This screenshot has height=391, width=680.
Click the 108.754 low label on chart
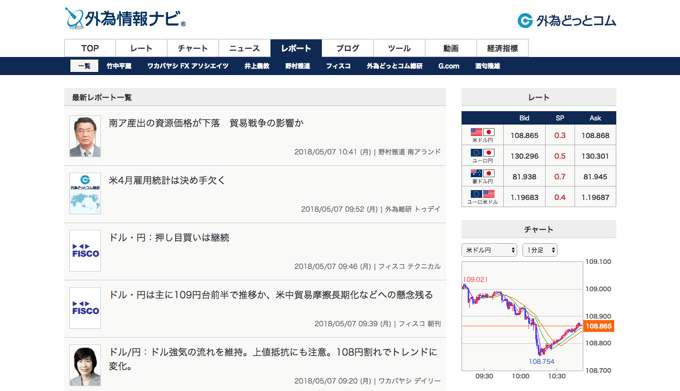[541, 362]
